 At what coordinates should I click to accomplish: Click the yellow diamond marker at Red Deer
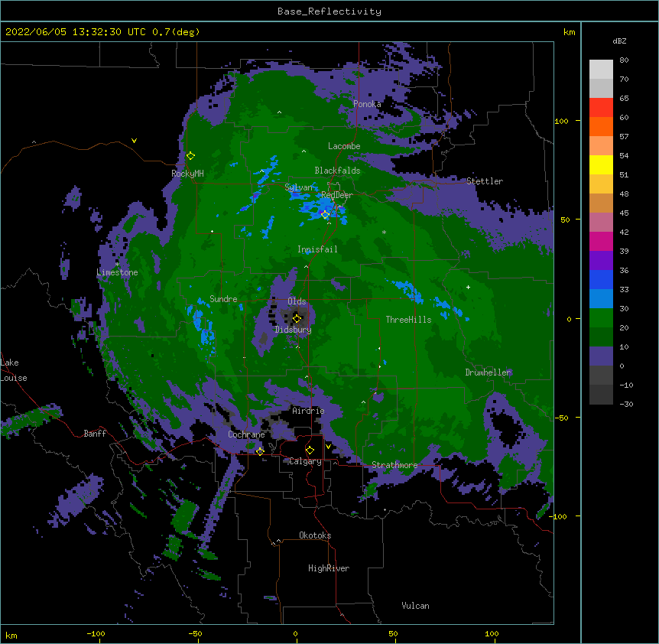[325, 215]
